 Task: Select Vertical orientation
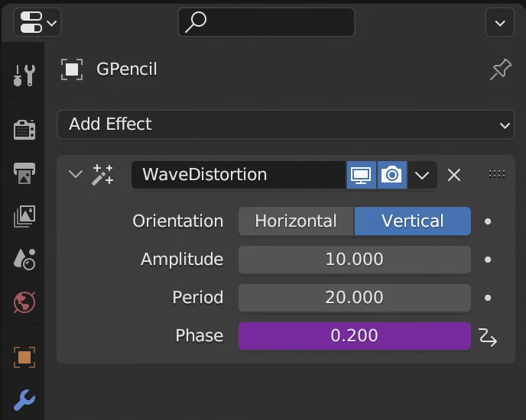[x=413, y=221]
